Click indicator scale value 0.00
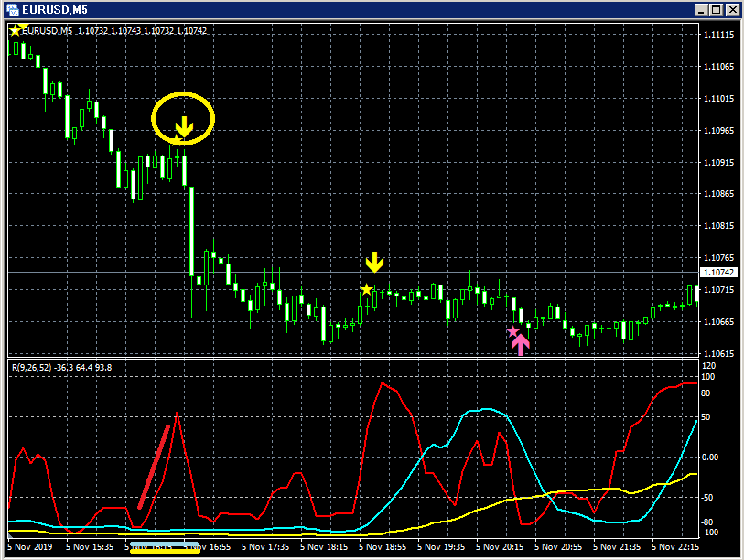744x560 pixels. tap(710, 457)
